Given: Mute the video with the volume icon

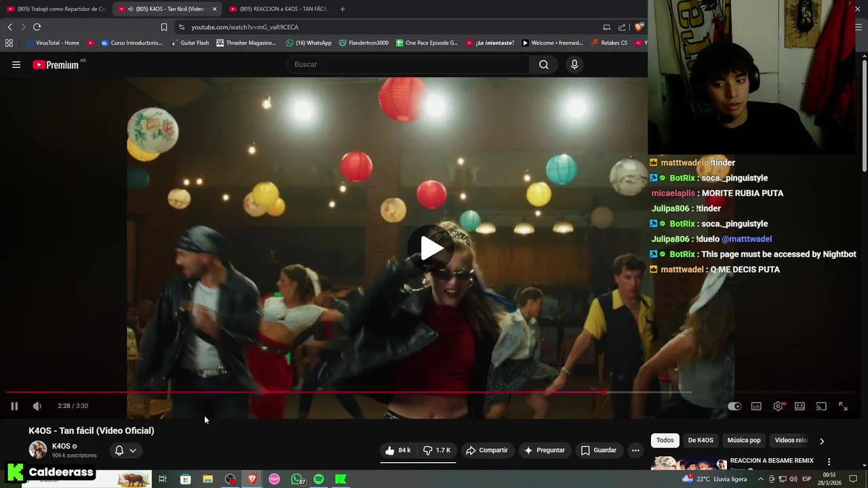Looking at the screenshot, I should point(37,406).
